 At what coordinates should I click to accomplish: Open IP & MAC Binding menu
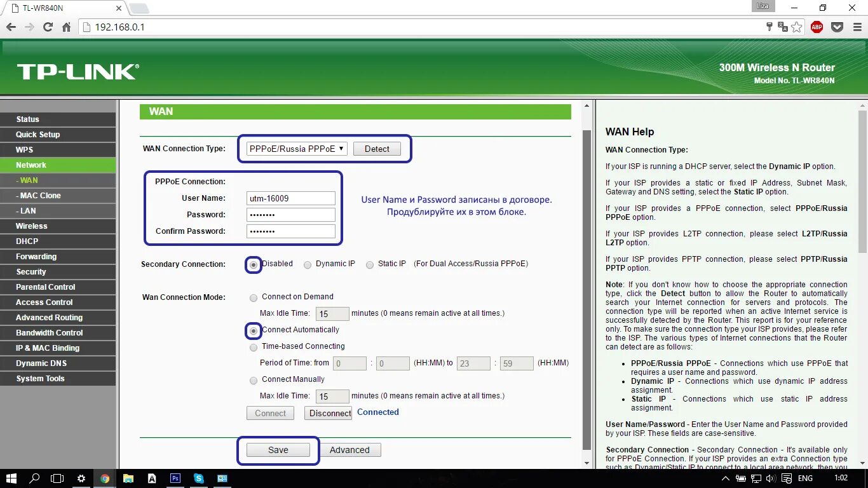(58, 348)
